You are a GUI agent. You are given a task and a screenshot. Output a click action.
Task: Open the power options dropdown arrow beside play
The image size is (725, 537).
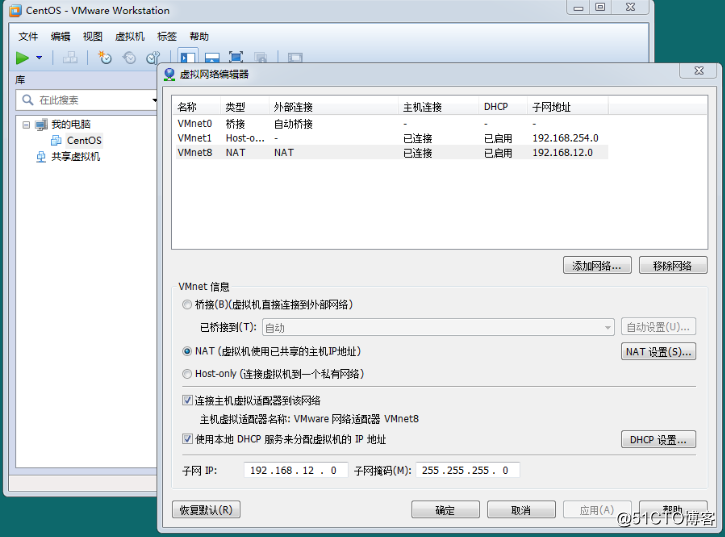[39, 58]
